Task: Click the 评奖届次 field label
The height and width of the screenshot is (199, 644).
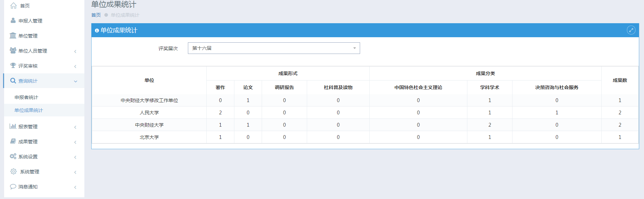Action: click(x=168, y=48)
